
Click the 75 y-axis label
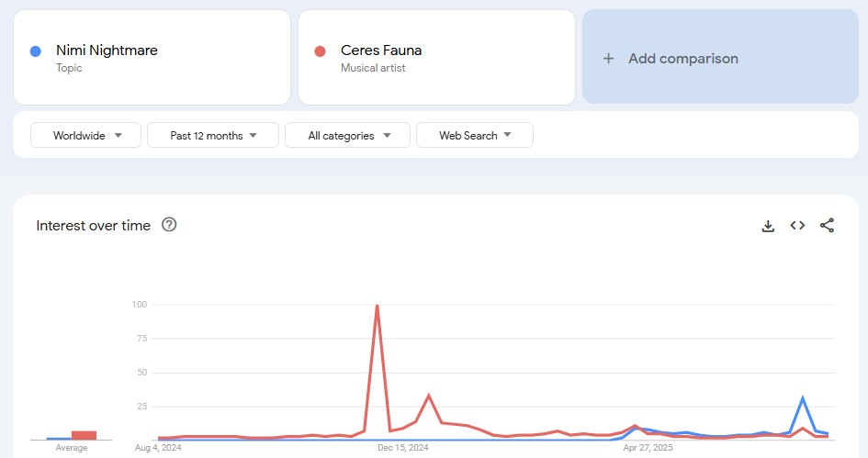pyautogui.click(x=142, y=338)
